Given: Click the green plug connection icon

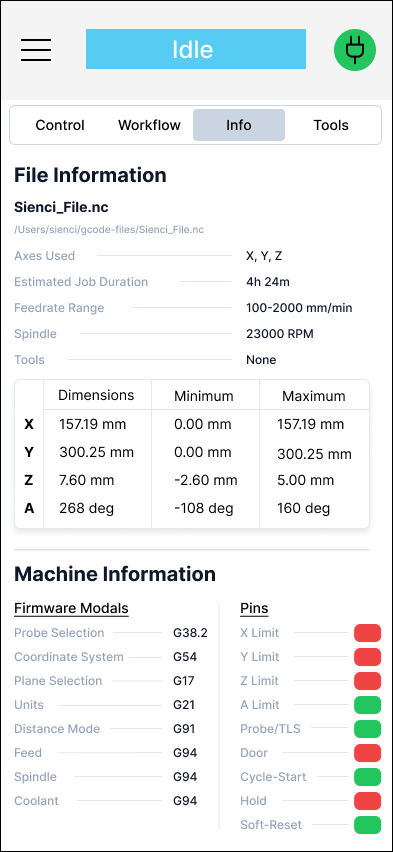Looking at the screenshot, I should [355, 49].
